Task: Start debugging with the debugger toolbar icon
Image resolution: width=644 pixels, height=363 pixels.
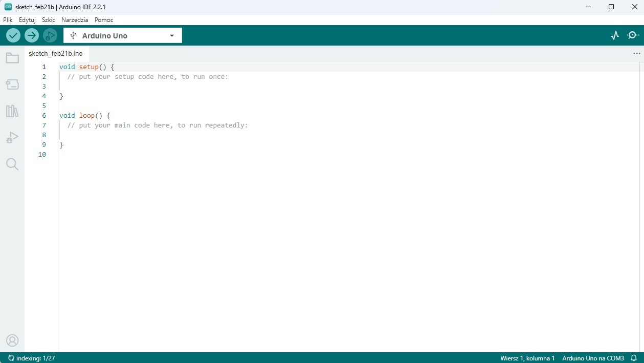Action: [x=50, y=35]
